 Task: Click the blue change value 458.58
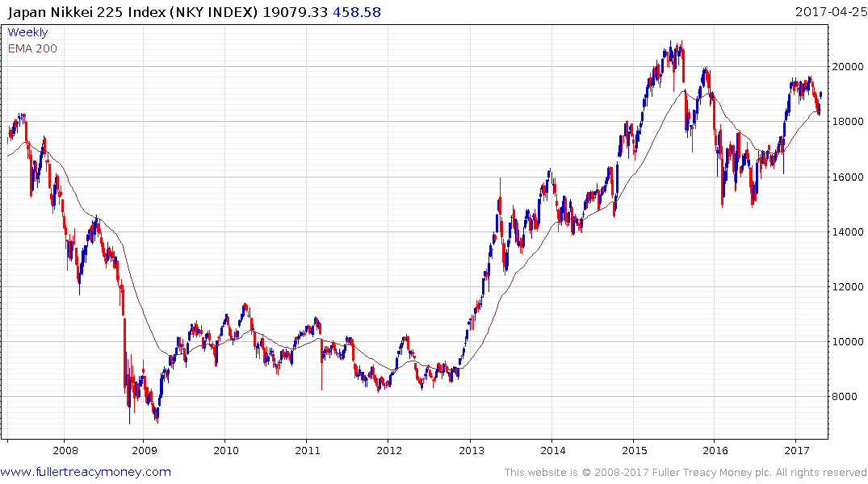[x=357, y=12]
